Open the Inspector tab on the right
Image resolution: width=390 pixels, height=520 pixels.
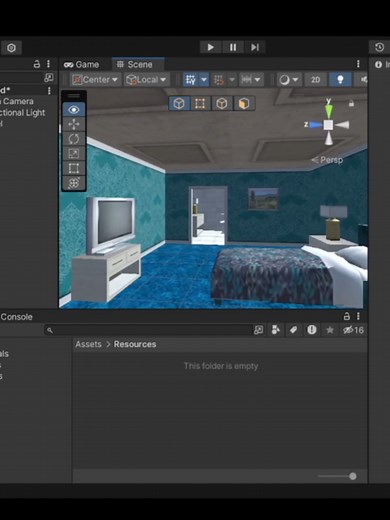point(382,64)
